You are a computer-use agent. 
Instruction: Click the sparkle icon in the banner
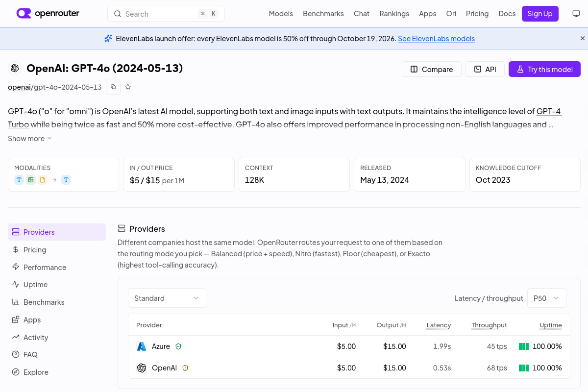pyautogui.click(x=108, y=38)
